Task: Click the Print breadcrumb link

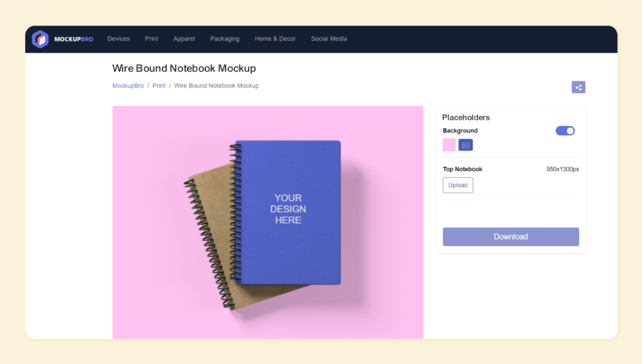Action: pyautogui.click(x=159, y=86)
